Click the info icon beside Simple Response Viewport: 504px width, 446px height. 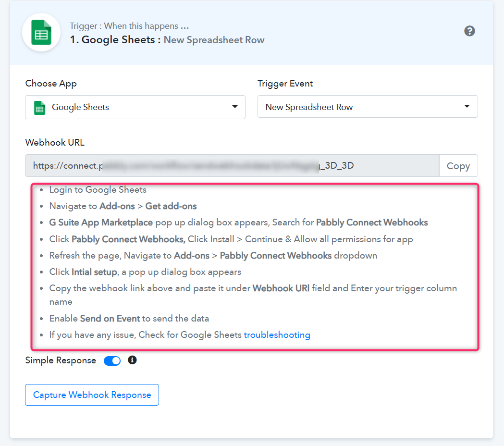pos(132,360)
